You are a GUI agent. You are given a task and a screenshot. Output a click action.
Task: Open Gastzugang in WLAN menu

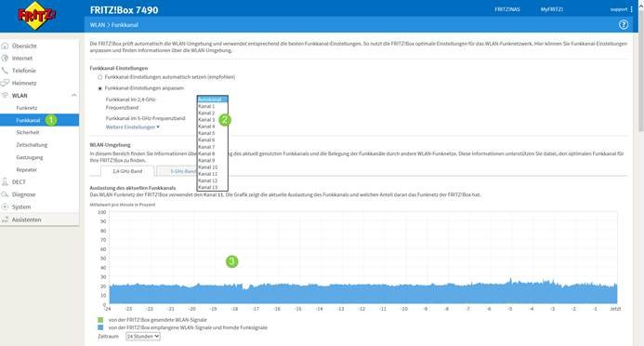(x=29, y=157)
